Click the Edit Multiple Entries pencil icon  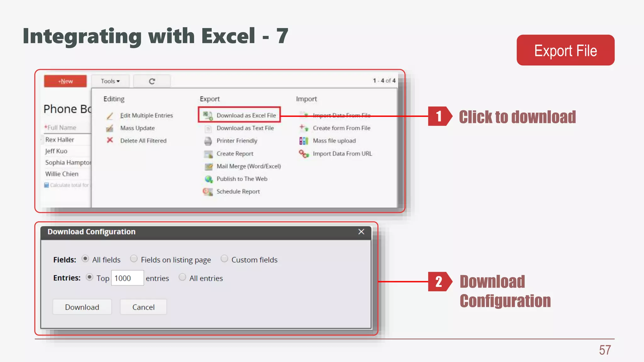coord(110,116)
